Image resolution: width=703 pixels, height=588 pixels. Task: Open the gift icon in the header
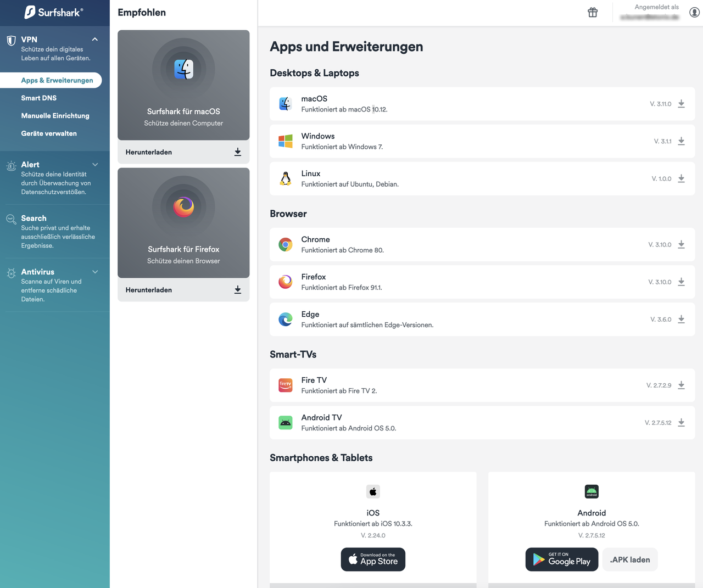click(x=593, y=13)
